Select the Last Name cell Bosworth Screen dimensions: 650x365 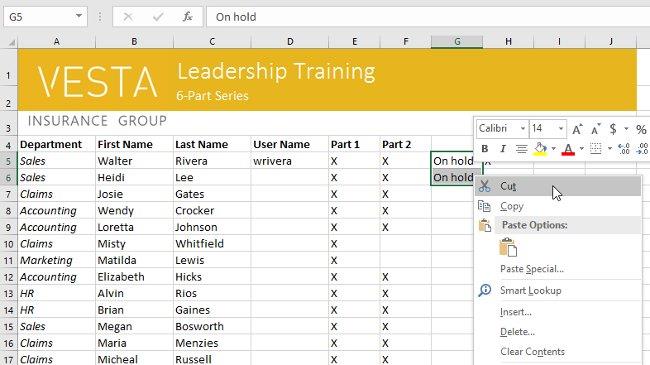pyautogui.click(x=212, y=327)
